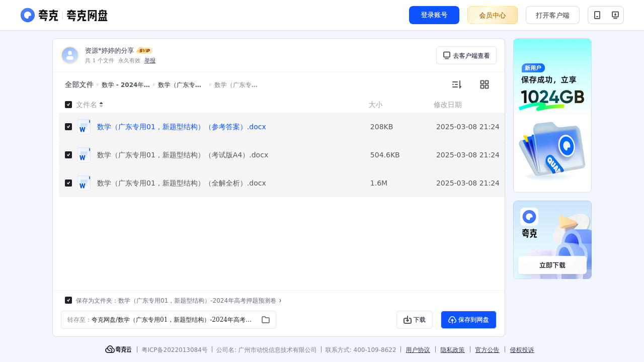Toggle the 保存为文件夹 checkbox
This screenshot has width=644, height=362.
(x=68, y=300)
